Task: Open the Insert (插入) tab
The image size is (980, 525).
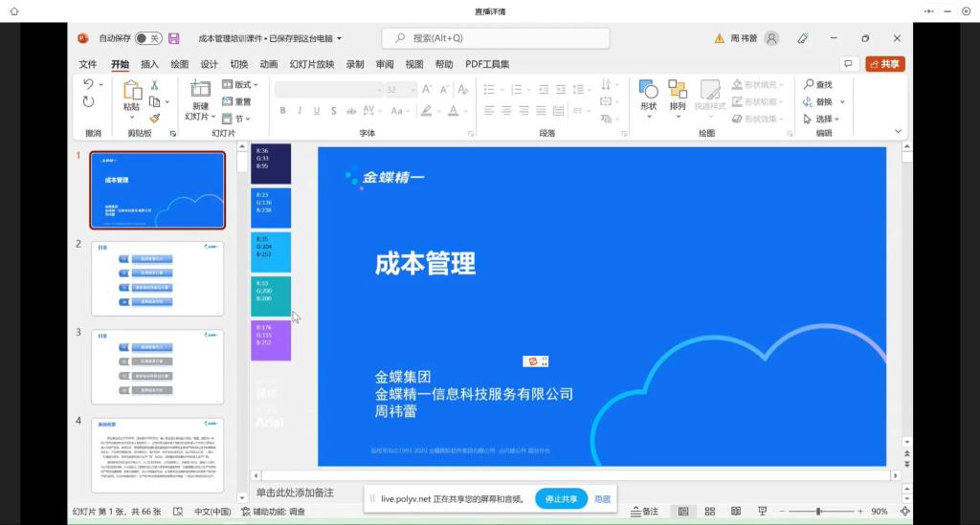Action: pyautogui.click(x=149, y=64)
